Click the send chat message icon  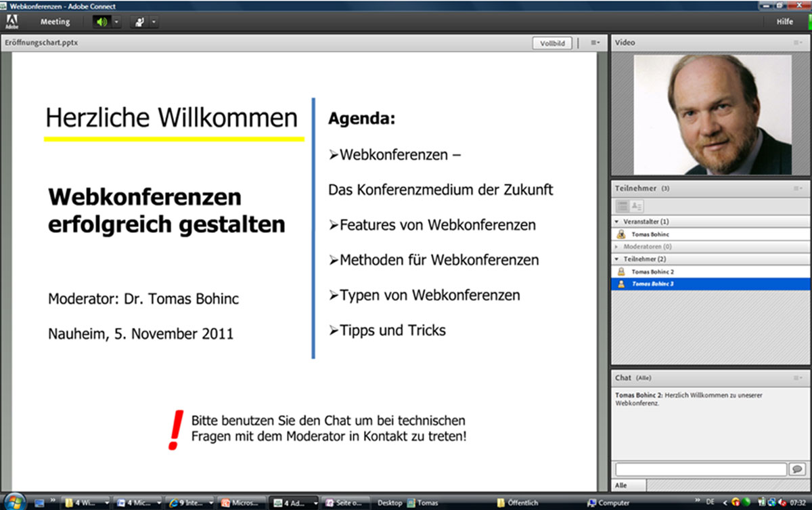point(796,469)
